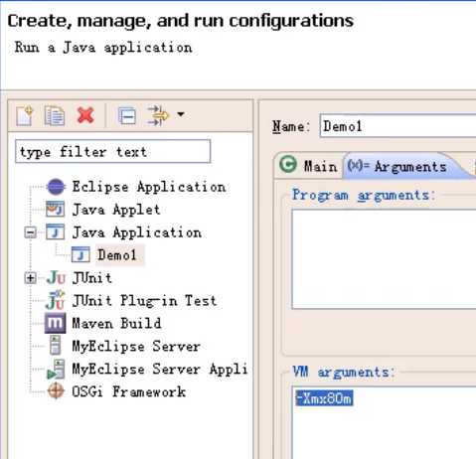Screen dimensions: 476x459
Task: Click the Filter launch configurations icon
Action: click(x=158, y=115)
